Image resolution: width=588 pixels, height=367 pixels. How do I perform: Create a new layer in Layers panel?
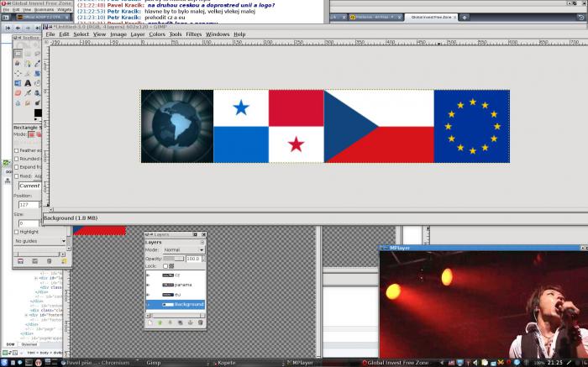(150, 322)
